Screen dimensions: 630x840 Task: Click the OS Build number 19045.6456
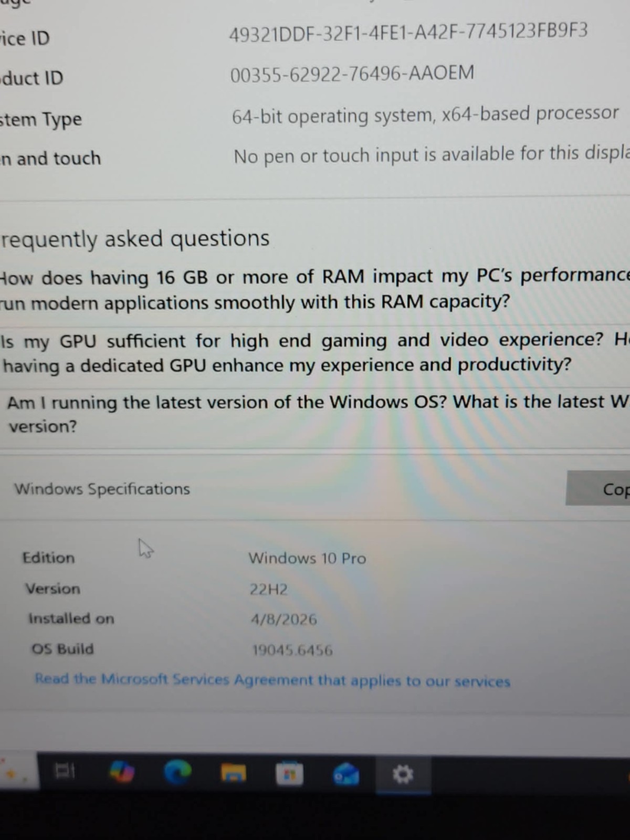292,650
